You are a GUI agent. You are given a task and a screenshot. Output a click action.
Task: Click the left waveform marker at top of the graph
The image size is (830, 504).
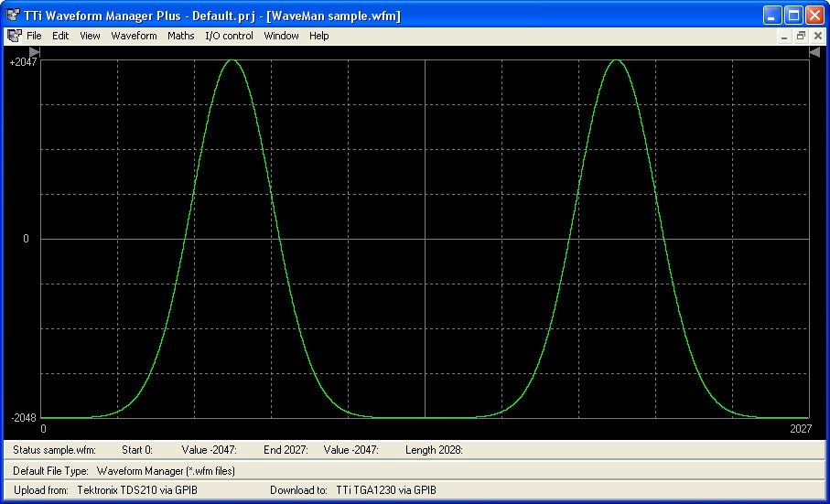pyautogui.click(x=35, y=52)
